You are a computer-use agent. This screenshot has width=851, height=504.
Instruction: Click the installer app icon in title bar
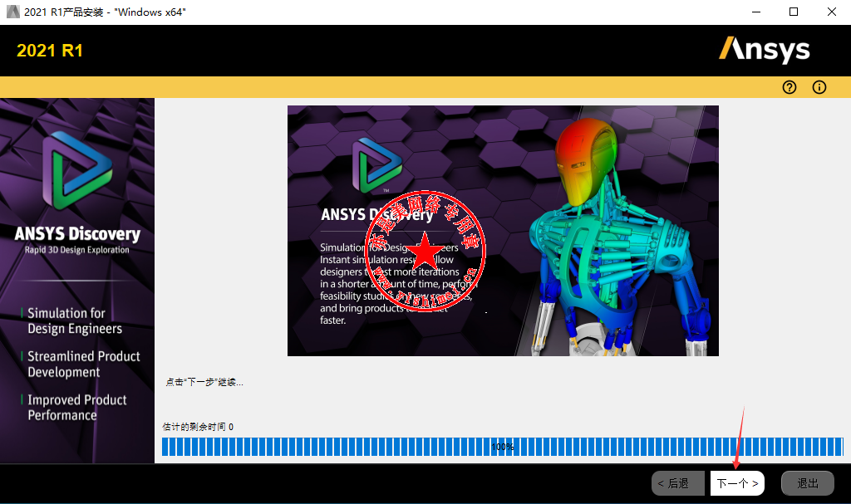[12, 12]
